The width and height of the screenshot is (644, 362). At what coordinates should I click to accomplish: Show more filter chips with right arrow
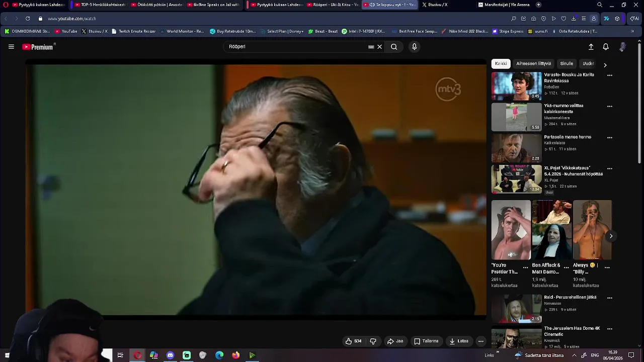[605, 65]
